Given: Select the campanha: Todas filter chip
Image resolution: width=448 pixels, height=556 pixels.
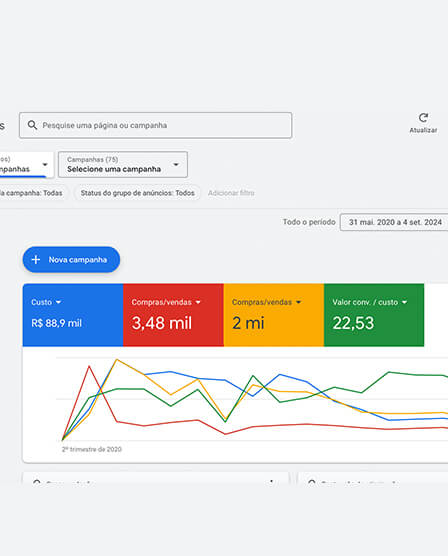Looking at the screenshot, I should point(32,193).
